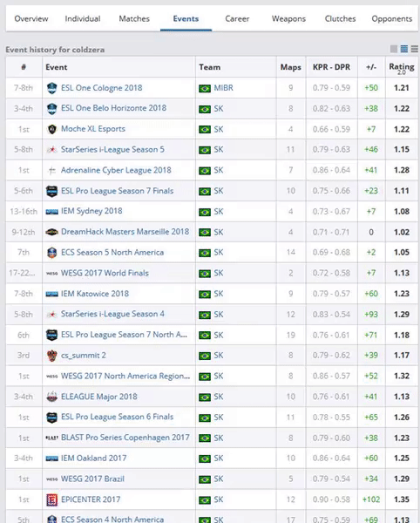The height and width of the screenshot is (523, 420).
Task: Open the IEM Katowice 2018 event
Action: pos(95,294)
